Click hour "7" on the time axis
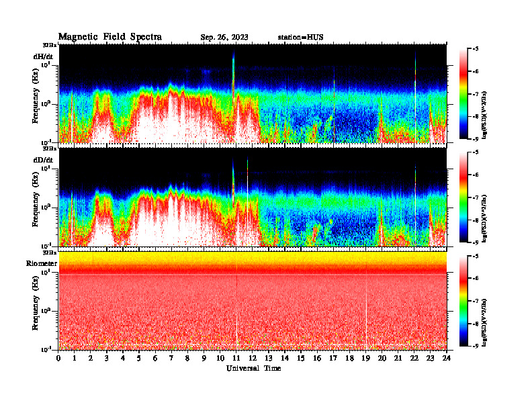The height and width of the screenshot is (411, 532). 172,359
